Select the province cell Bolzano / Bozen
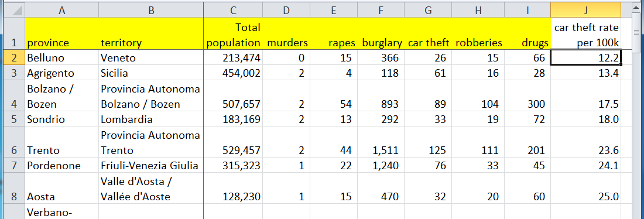 [x=61, y=96]
